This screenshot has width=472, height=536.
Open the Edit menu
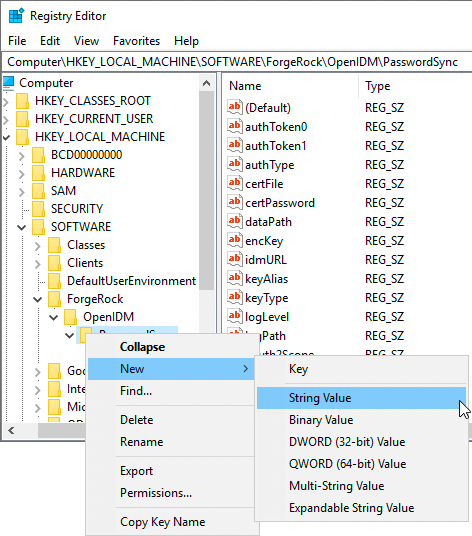tap(50, 41)
